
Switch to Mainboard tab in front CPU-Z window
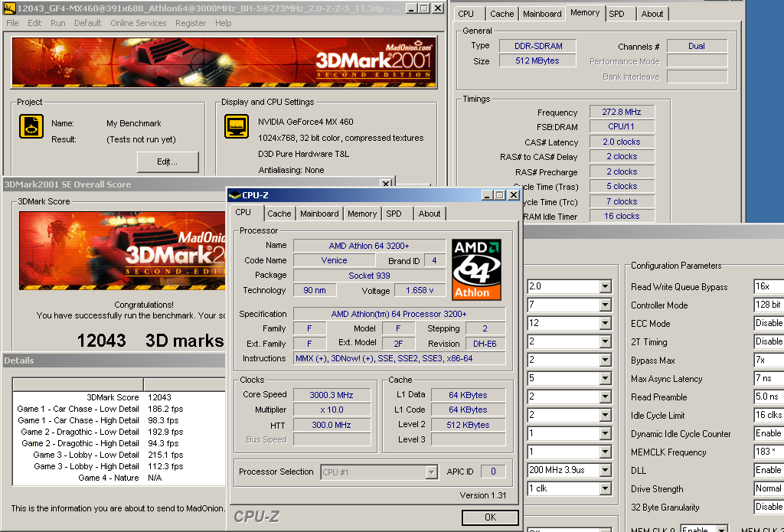coord(319,214)
